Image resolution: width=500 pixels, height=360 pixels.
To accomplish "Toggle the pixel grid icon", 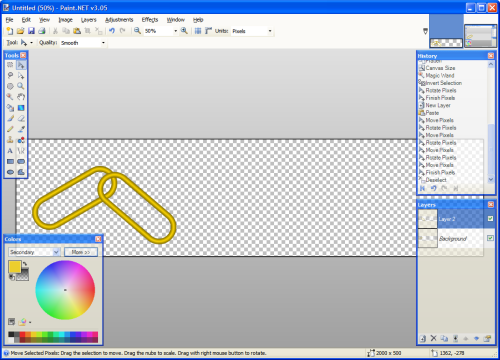I will (x=198, y=31).
